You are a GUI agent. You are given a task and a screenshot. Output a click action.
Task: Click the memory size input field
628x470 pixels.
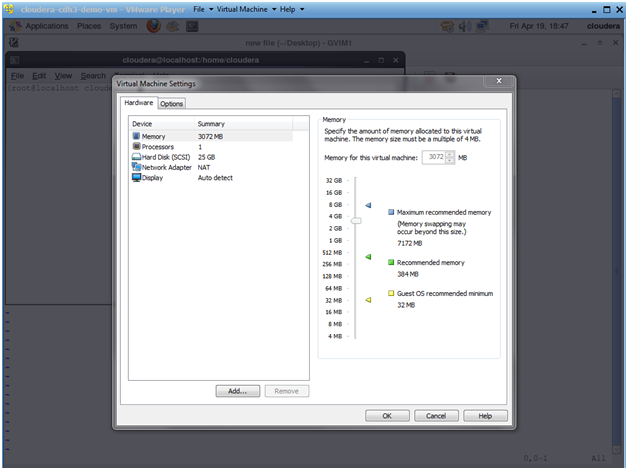tap(434, 157)
